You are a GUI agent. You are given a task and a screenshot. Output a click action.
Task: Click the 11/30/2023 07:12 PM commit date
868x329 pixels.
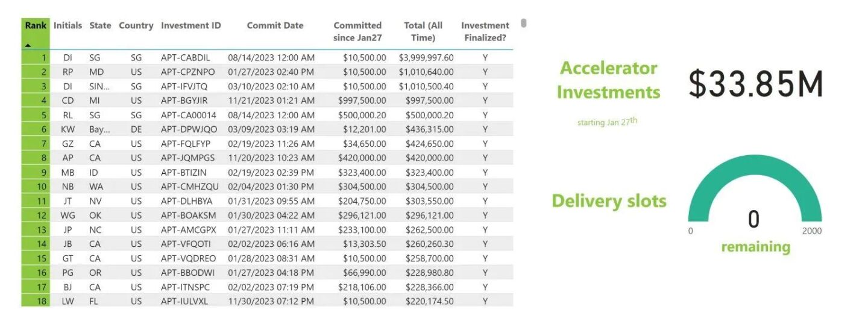pos(271,301)
